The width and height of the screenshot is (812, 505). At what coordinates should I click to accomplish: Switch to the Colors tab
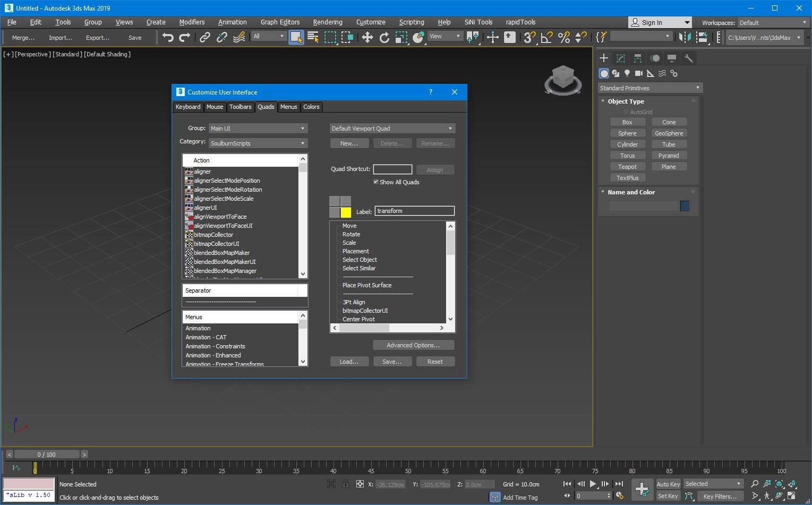click(x=311, y=107)
